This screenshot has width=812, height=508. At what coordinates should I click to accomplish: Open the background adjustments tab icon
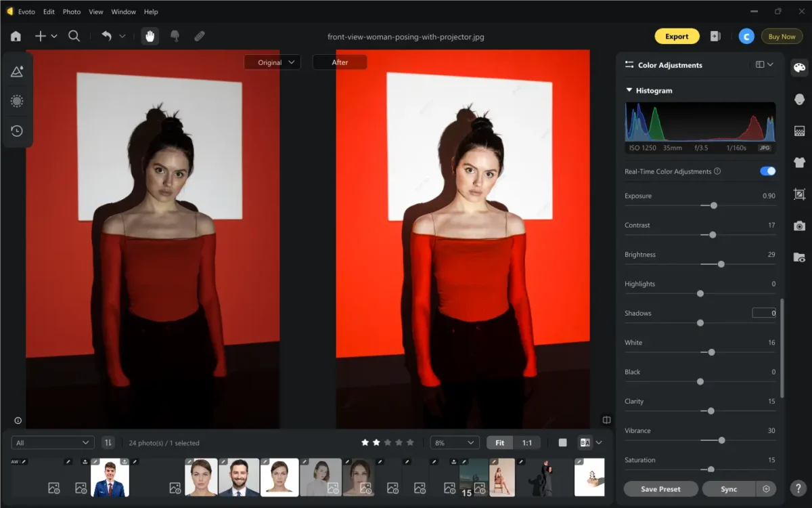(x=799, y=131)
